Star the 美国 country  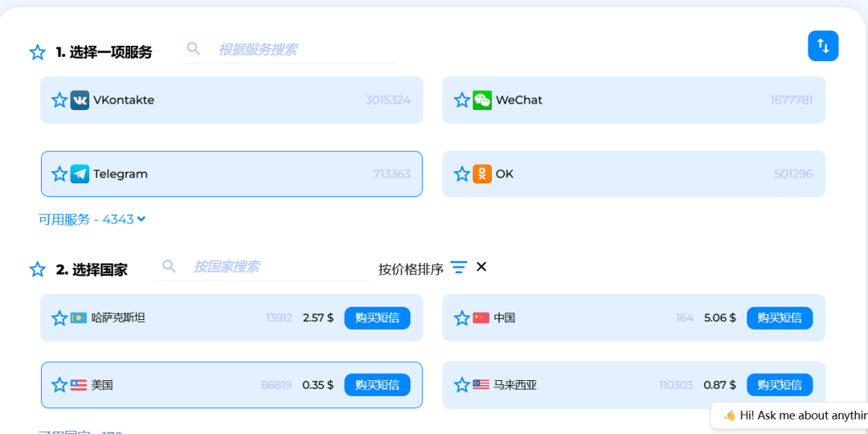59,385
